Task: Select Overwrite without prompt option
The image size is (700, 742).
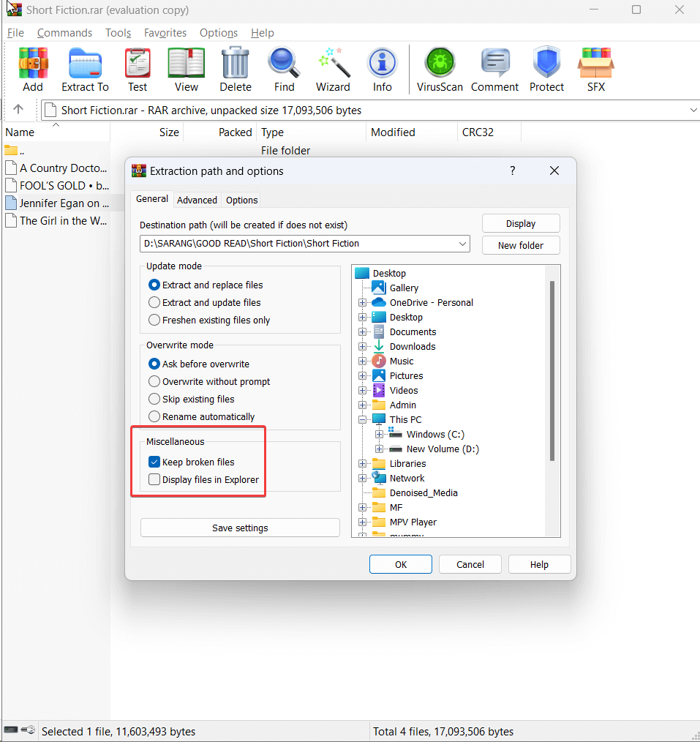Action: tap(154, 381)
